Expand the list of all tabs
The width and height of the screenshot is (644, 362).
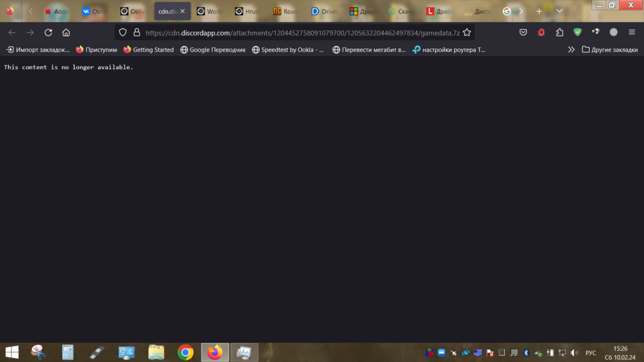pyautogui.click(x=559, y=11)
